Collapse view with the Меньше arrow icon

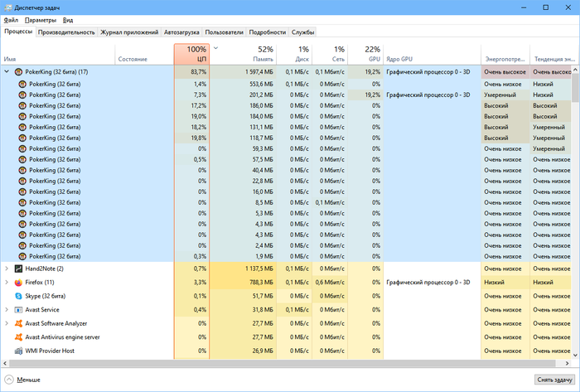(x=9, y=380)
